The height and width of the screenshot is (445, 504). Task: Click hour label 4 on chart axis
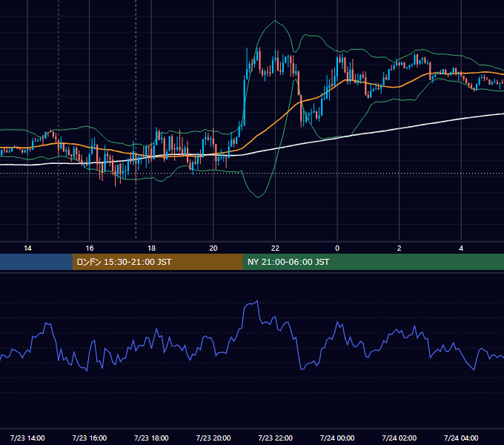pyautogui.click(x=461, y=248)
